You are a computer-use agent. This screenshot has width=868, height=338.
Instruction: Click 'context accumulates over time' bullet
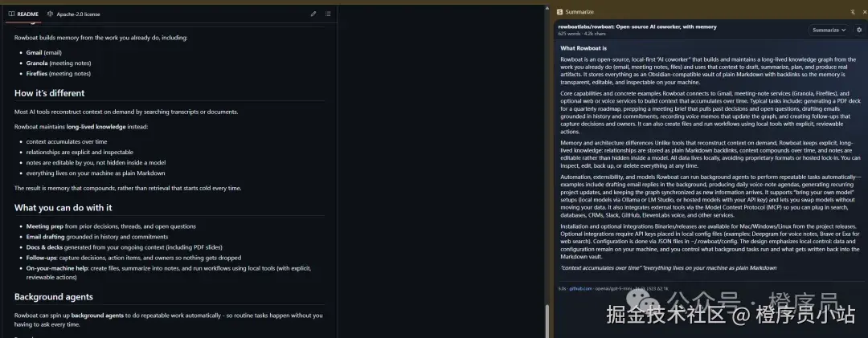click(67, 141)
